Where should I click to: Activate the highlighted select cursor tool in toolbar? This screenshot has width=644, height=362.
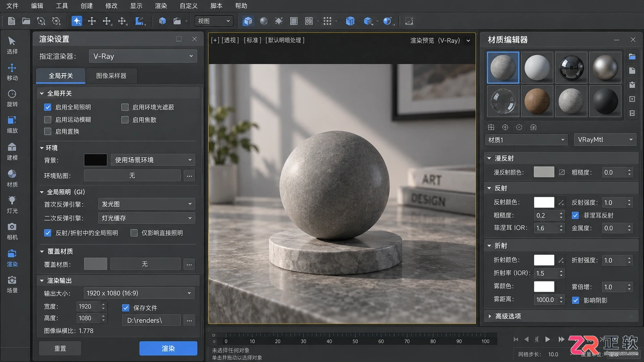[x=77, y=21]
